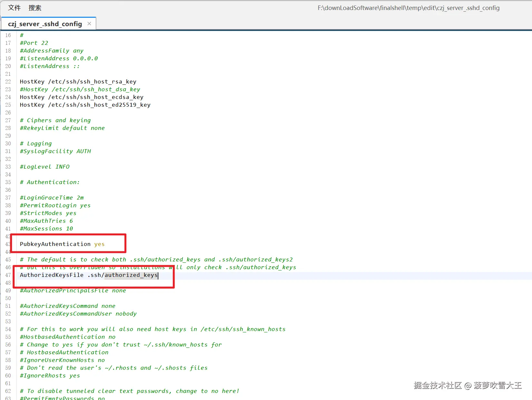This screenshot has width=532, height=400.
Task: Click the '#Port 22' line
Action: (34, 43)
